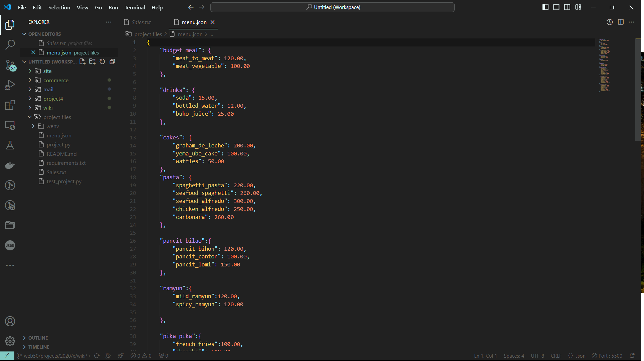Change CRLF end of line sequence
Image resolution: width=644 pixels, height=361 pixels.
point(556,356)
